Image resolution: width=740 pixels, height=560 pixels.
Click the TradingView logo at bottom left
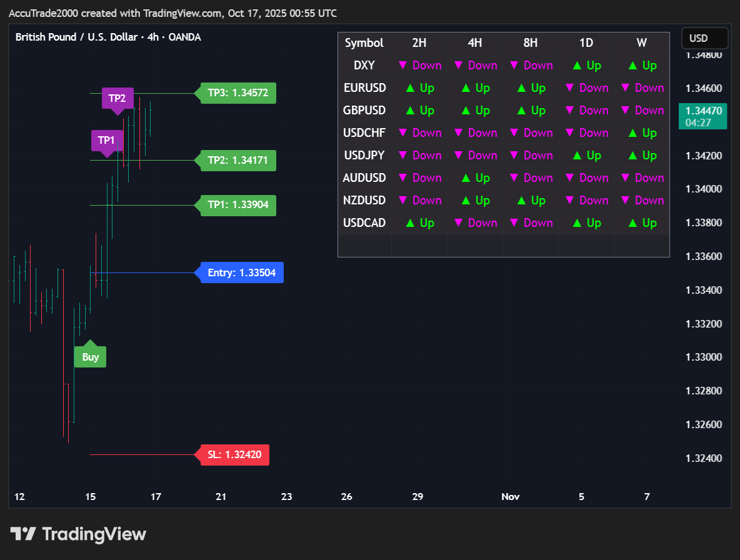pos(78,534)
